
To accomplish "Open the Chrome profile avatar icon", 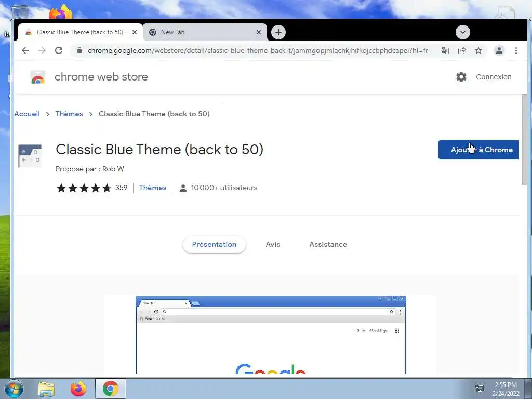I will (x=499, y=50).
